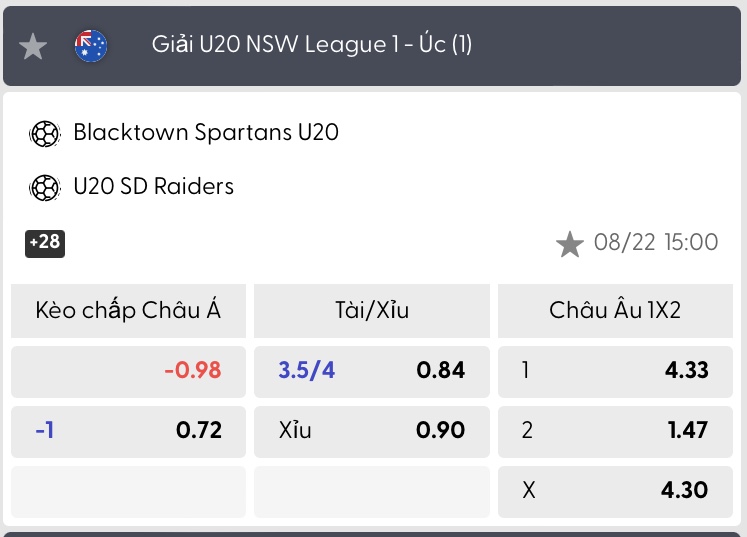Collapse the Giải U20 NSW League header
747x537 pixels.
tap(372, 46)
